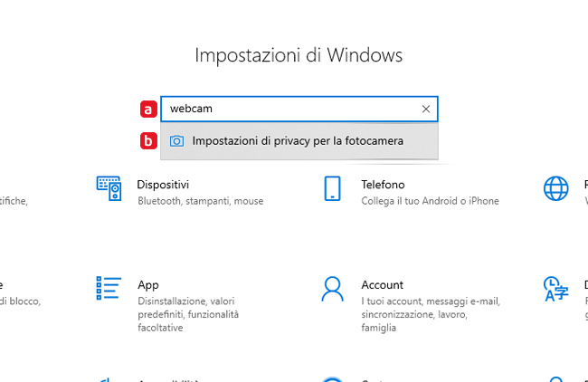This screenshot has width=588, height=382.
Task: Click the time and language icon
Action: pyautogui.click(x=555, y=288)
